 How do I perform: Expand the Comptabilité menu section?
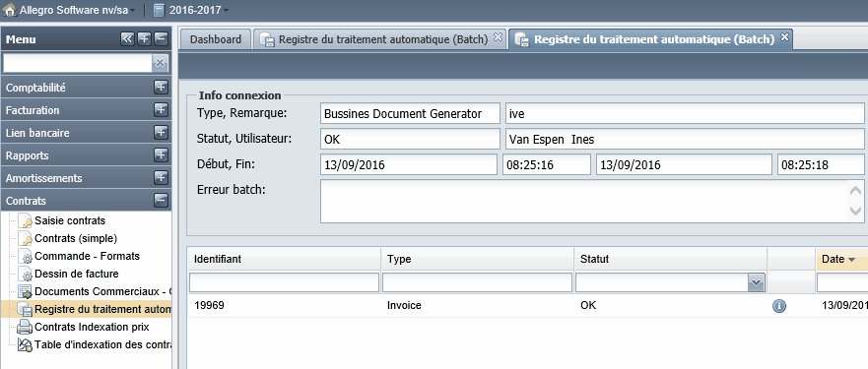tap(161, 88)
